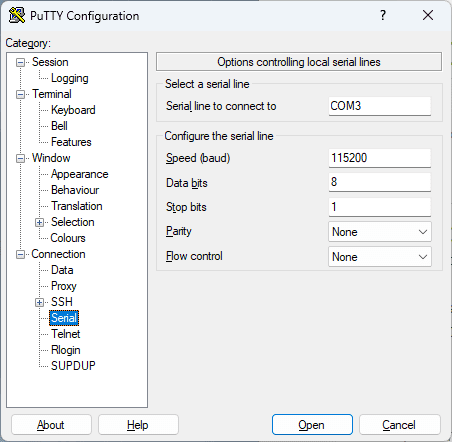The height and width of the screenshot is (442, 452).
Task: Select the Keyboard category
Action: tap(73, 110)
